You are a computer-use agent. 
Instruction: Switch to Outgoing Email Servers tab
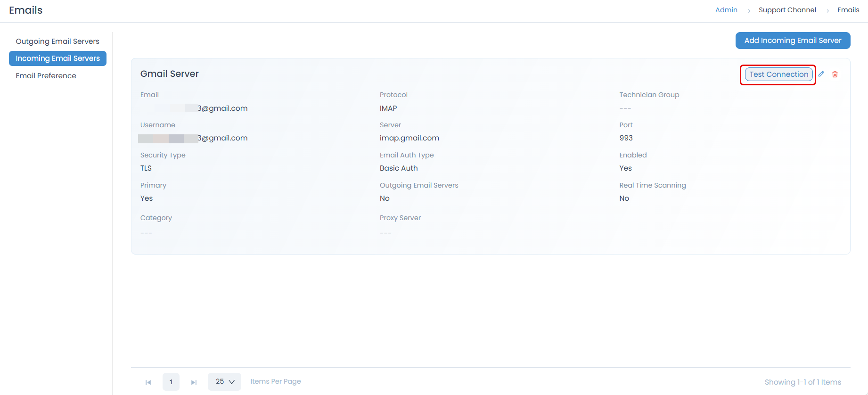tap(57, 41)
